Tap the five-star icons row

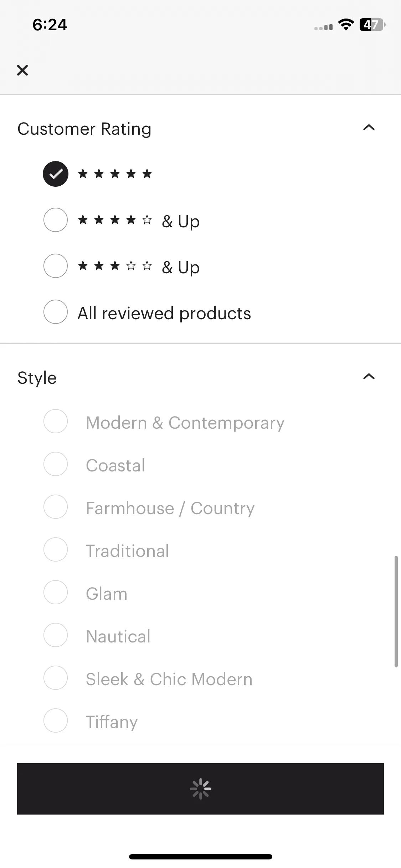pyautogui.click(x=115, y=174)
